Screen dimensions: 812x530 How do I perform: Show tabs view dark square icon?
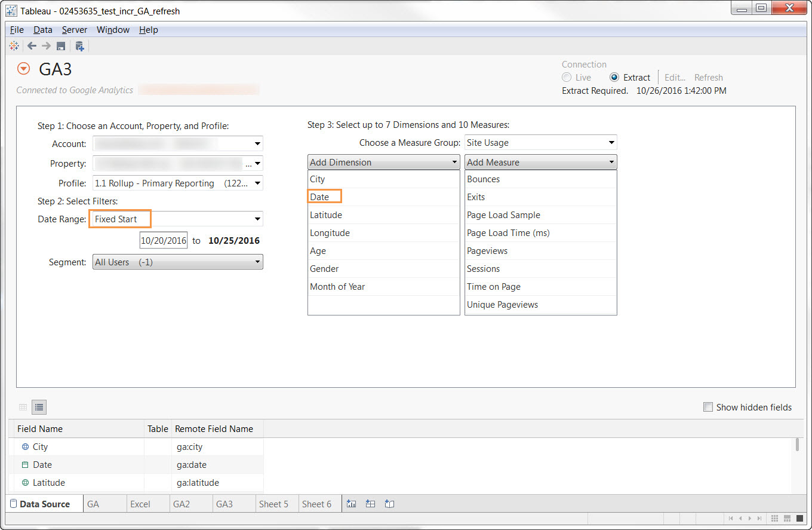[800, 518]
